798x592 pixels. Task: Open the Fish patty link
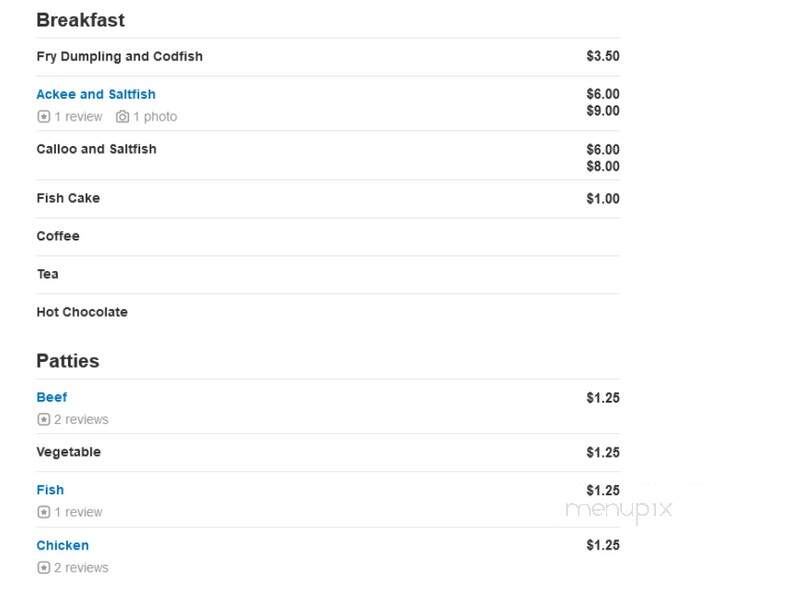(50, 490)
